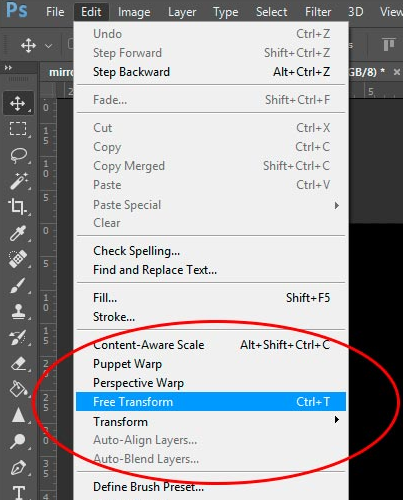Open the Move tool preset dropdown

[x=49, y=45]
